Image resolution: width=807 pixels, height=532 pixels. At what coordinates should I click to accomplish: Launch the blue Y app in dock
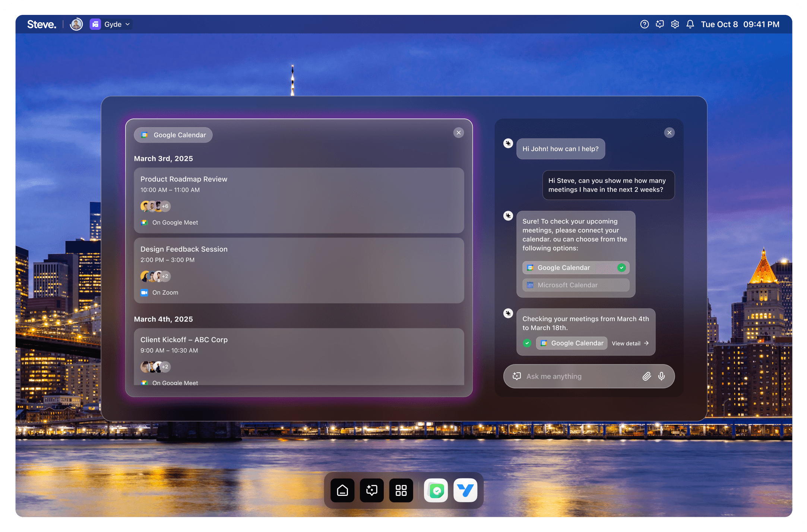(465, 490)
